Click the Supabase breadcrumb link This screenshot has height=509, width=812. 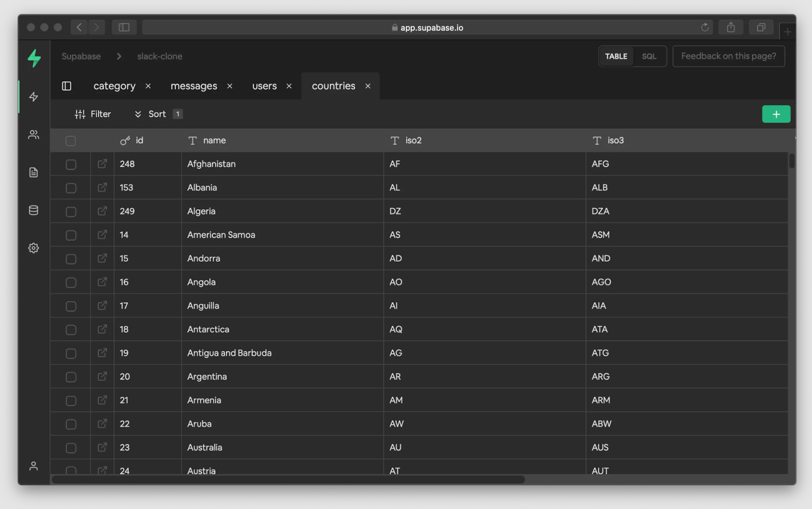(x=81, y=56)
